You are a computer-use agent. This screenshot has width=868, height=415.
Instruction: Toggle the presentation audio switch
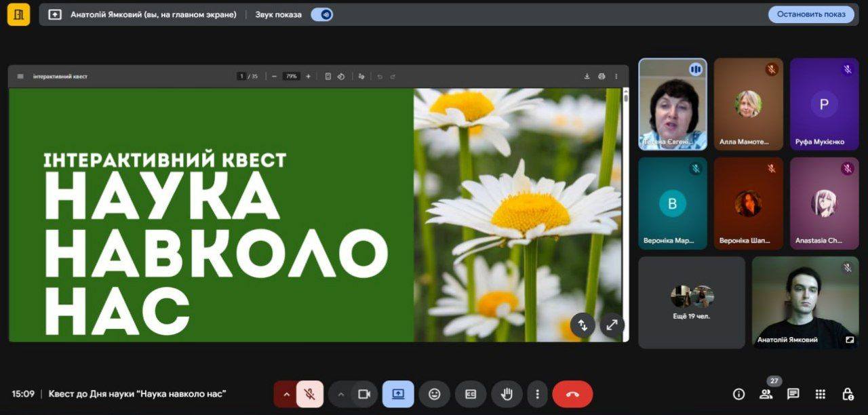[322, 14]
